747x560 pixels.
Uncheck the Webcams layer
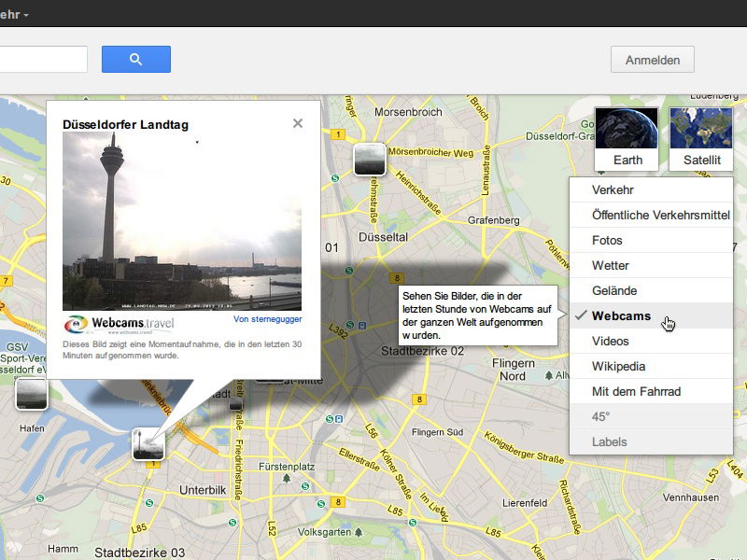point(651,315)
